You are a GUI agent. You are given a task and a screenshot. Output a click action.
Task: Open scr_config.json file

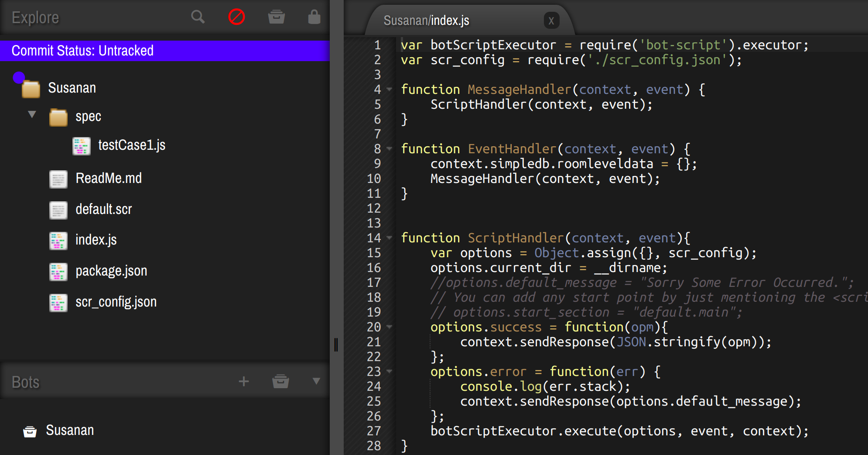point(116,302)
